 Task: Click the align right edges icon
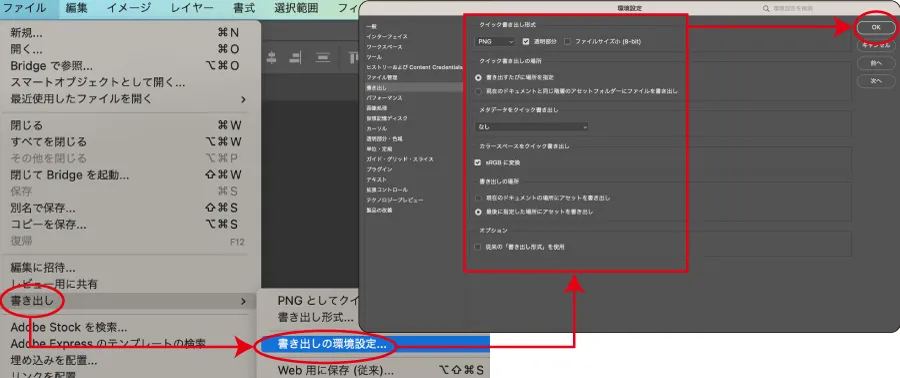click(x=295, y=57)
